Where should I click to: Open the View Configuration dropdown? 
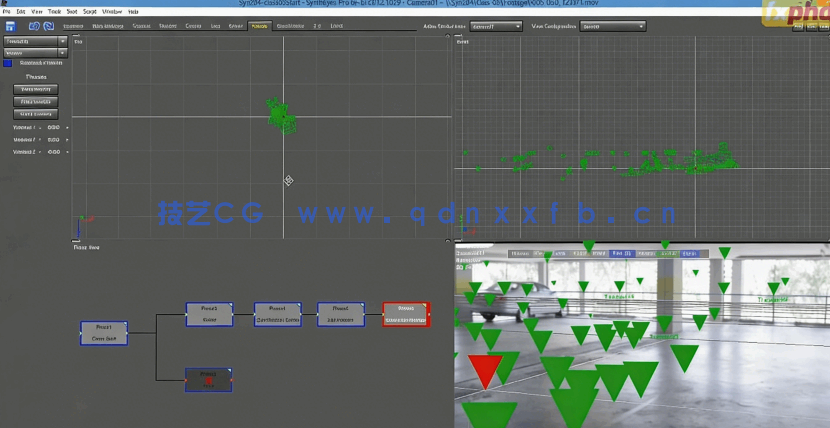click(608, 25)
